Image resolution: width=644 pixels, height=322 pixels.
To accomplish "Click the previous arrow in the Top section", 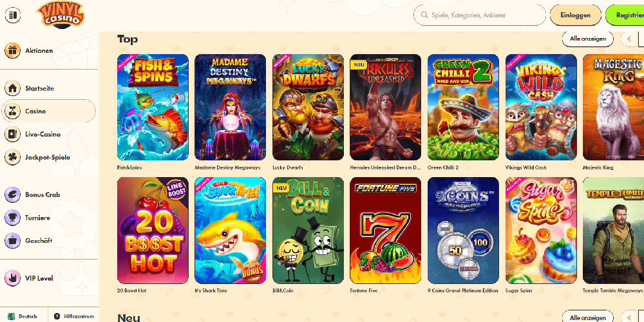I will [x=629, y=39].
